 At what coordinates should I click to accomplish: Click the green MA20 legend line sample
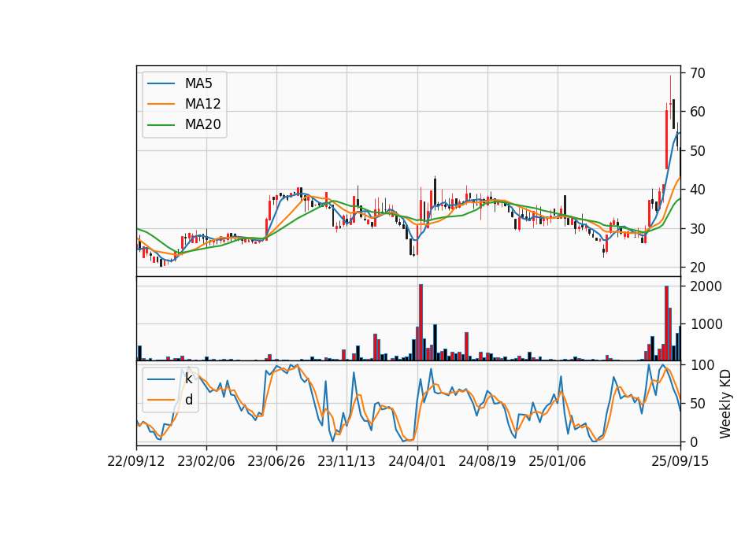pos(161,125)
